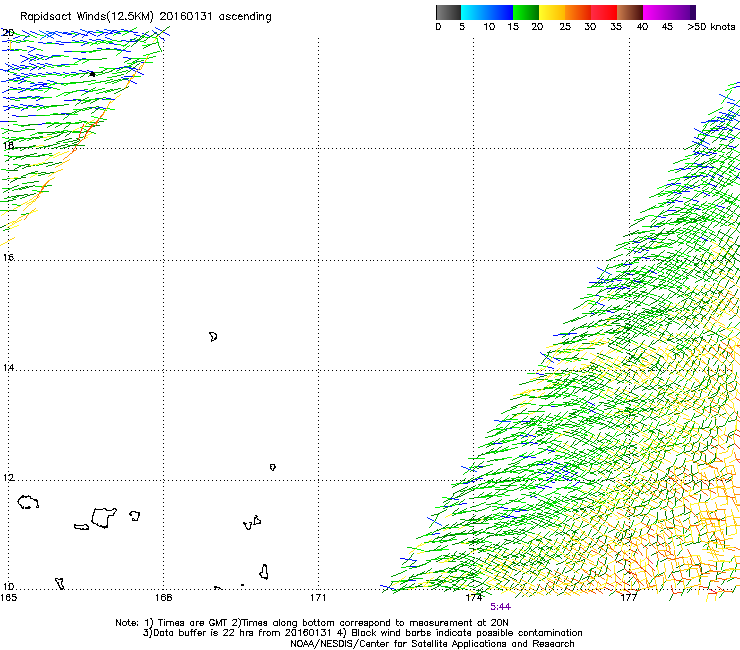Click the note 'Data buffer is 22 hrs'
Viewport: 740px width, 650px height.
tap(203, 633)
